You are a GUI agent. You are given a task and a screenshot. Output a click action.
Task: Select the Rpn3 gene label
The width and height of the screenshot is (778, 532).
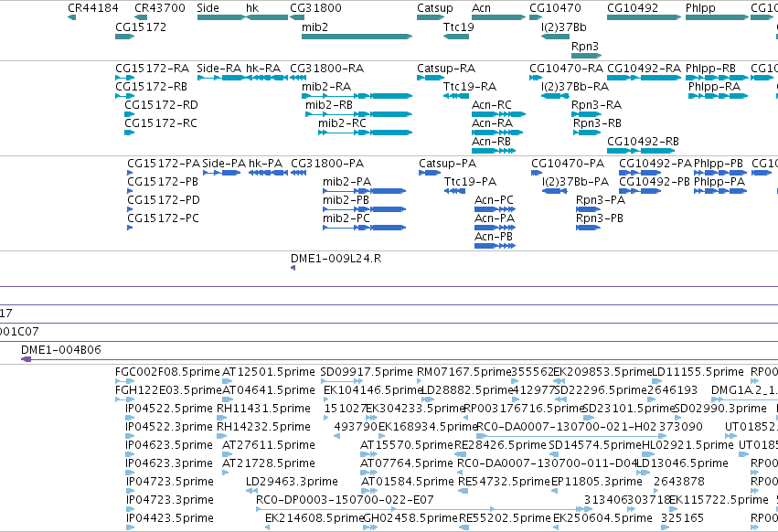tap(585, 46)
